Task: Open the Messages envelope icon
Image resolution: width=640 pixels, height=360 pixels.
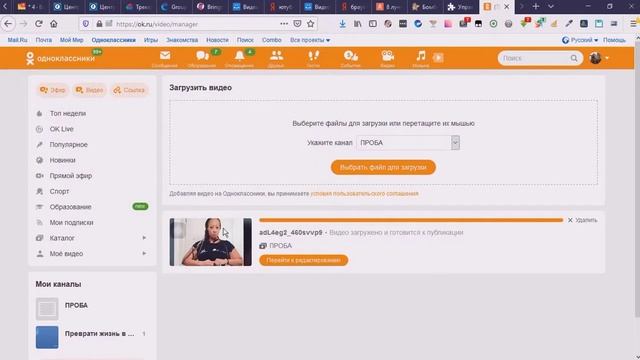Action: tap(165, 56)
